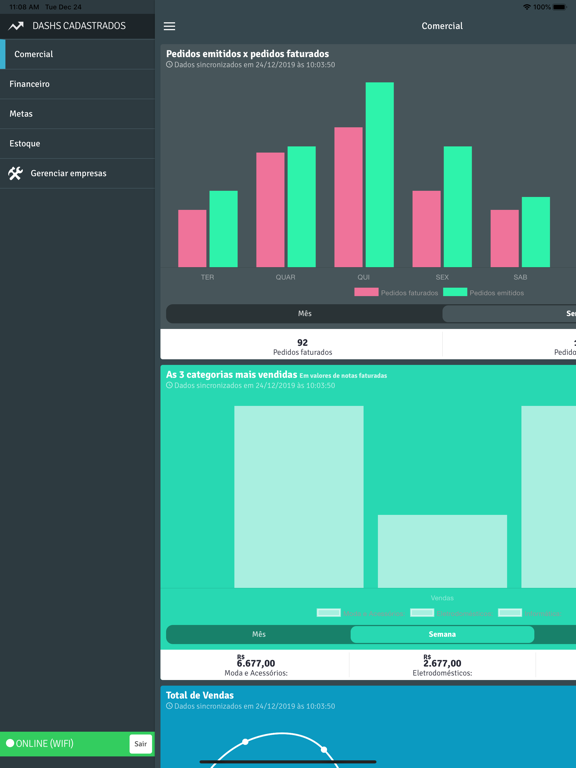Click the R$ 6.677,00 Moda e Acessórios value
This screenshot has width=576, height=768.
(x=256, y=664)
